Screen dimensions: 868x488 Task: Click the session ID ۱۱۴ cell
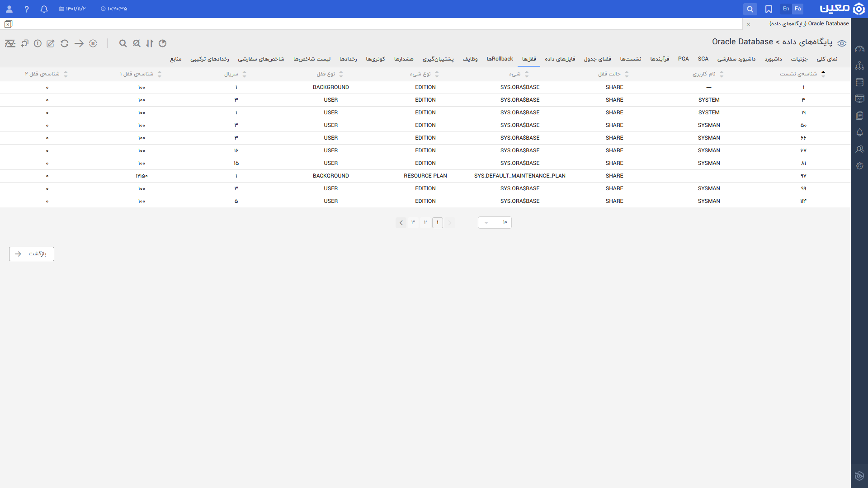803,201
